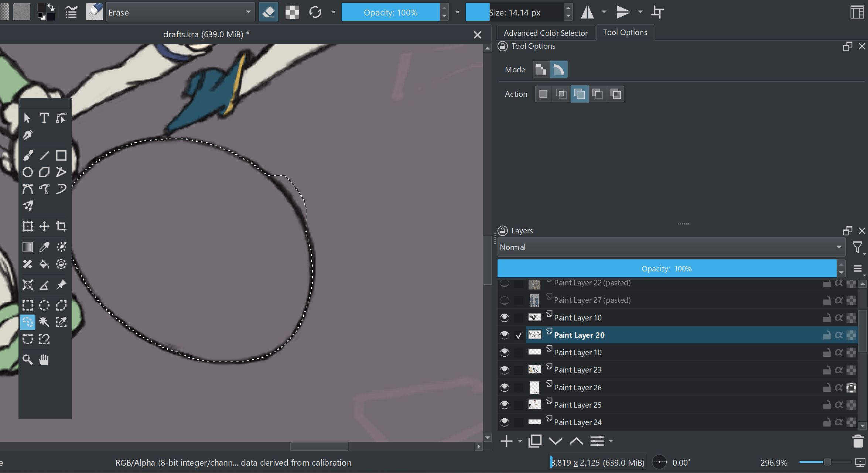Click the brush Opacity 100% slider
The height and width of the screenshot is (473, 868).
pos(390,12)
